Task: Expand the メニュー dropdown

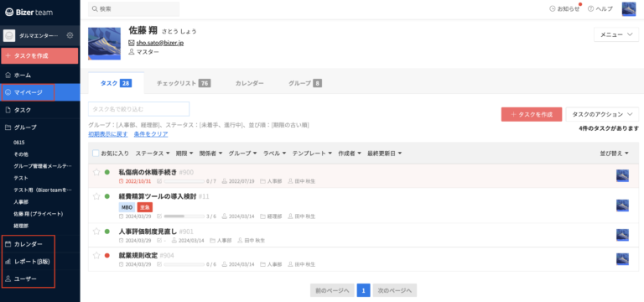Action: [x=616, y=35]
